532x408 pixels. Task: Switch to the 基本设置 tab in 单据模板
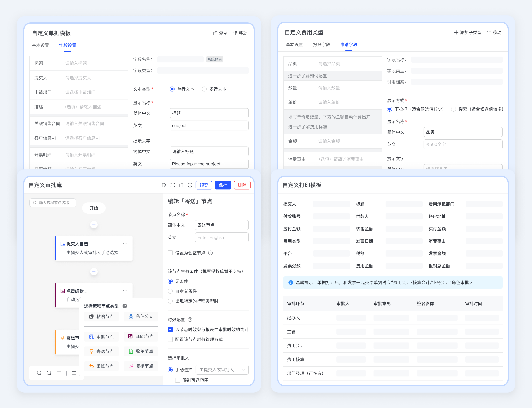[40, 45]
